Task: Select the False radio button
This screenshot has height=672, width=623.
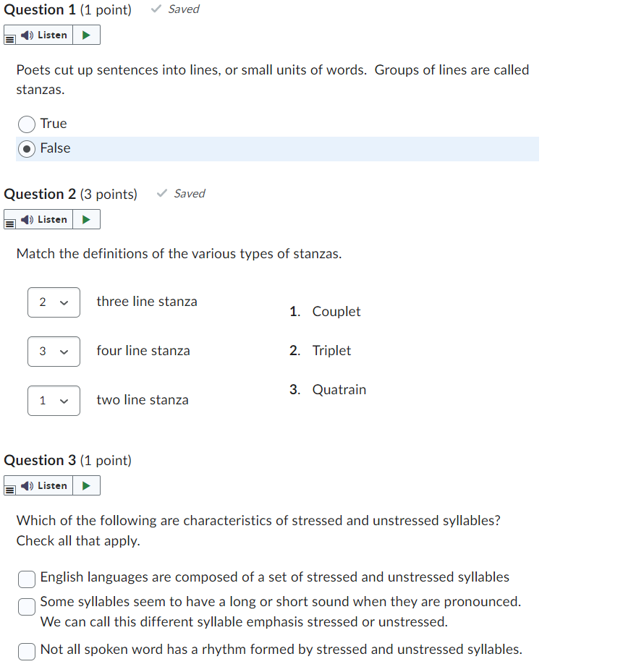Action: [x=25, y=148]
